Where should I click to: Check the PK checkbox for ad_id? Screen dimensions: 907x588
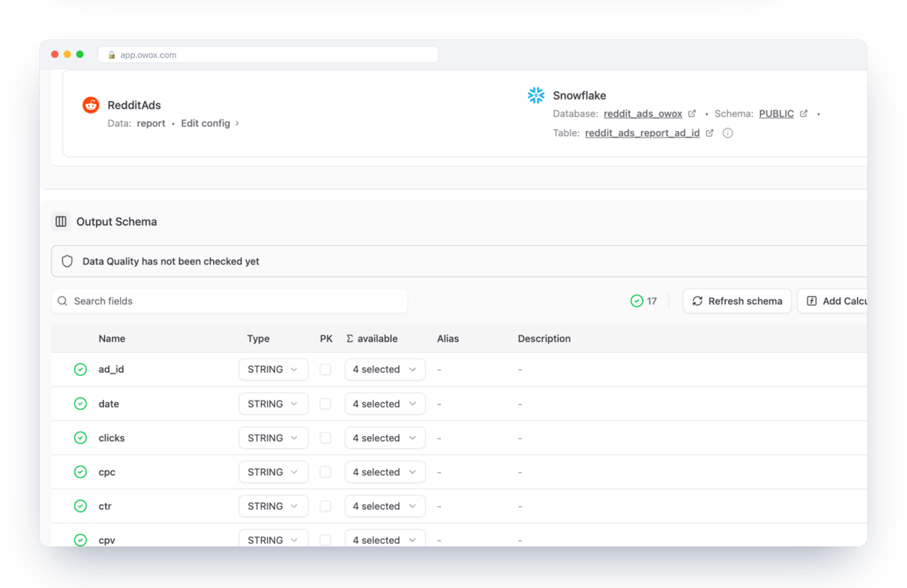click(326, 370)
